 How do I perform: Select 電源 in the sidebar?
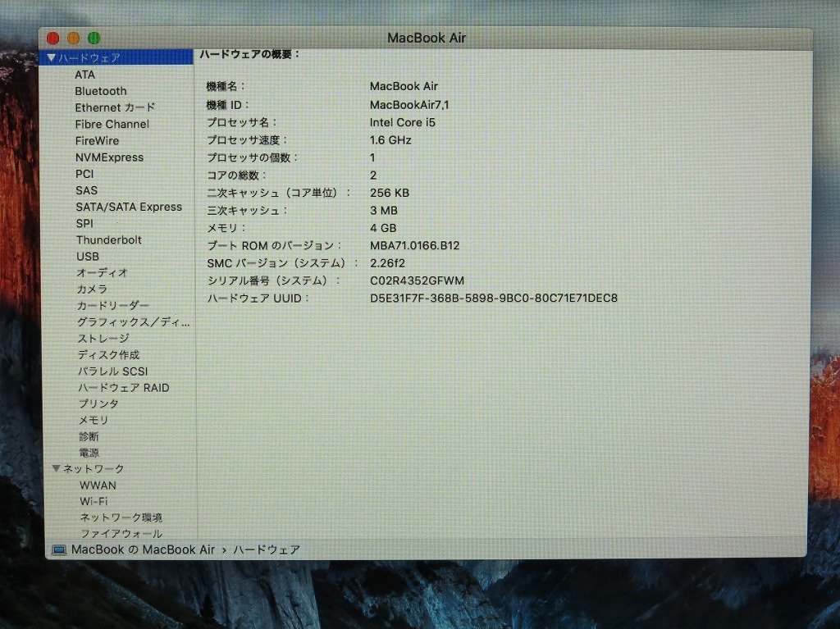coord(89,453)
